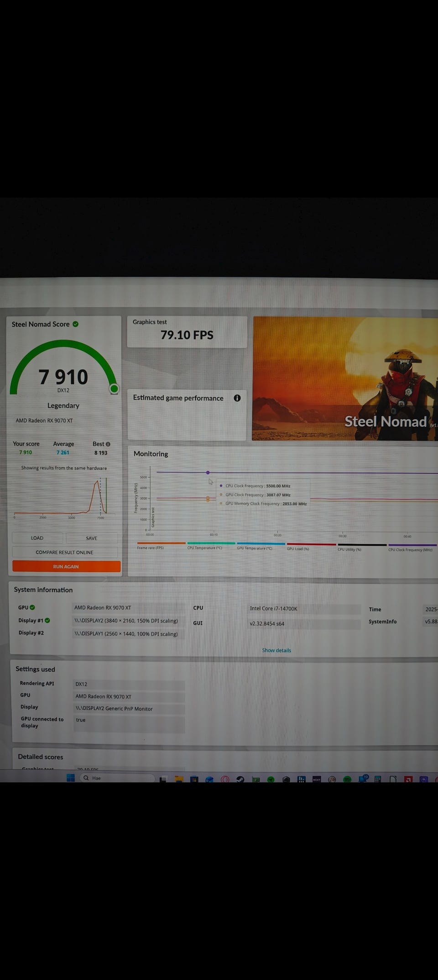
Task: Click the Steel Nomad benchmark artwork
Action: pos(345,379)
